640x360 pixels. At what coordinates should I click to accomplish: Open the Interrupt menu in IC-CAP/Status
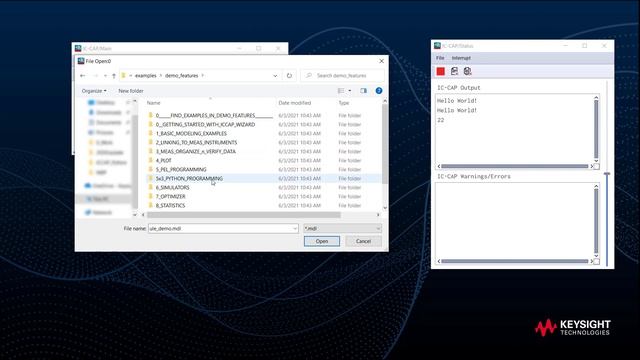(x=461, y=58)
